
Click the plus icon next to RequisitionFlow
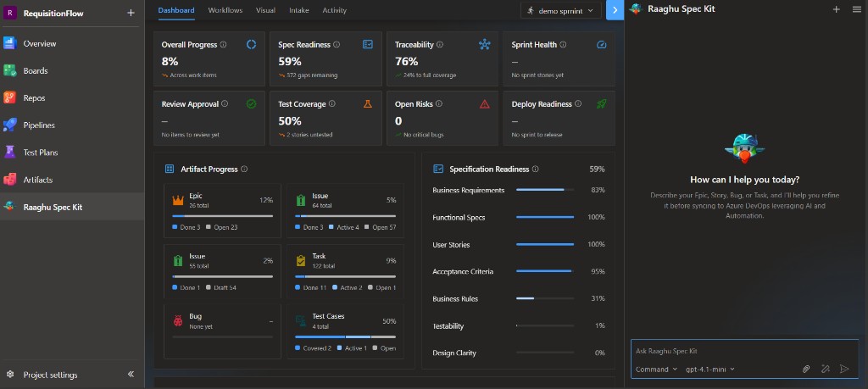tap(131, 13)
